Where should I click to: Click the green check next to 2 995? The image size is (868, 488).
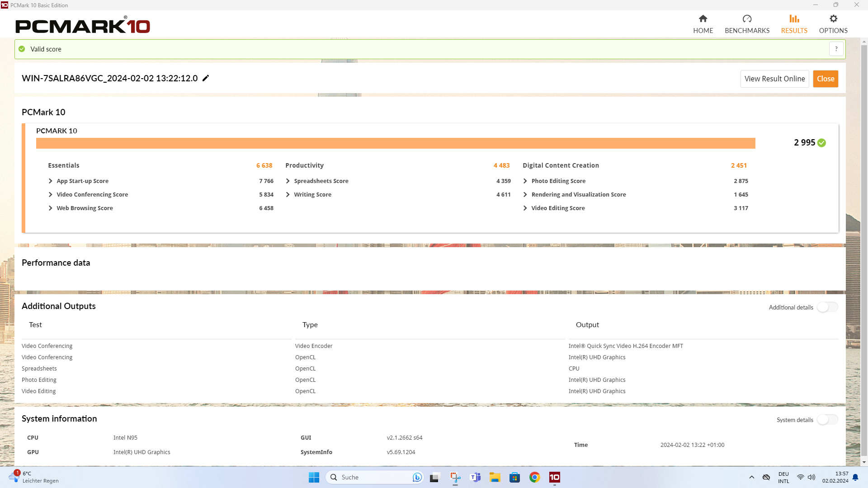pos(821,143)
